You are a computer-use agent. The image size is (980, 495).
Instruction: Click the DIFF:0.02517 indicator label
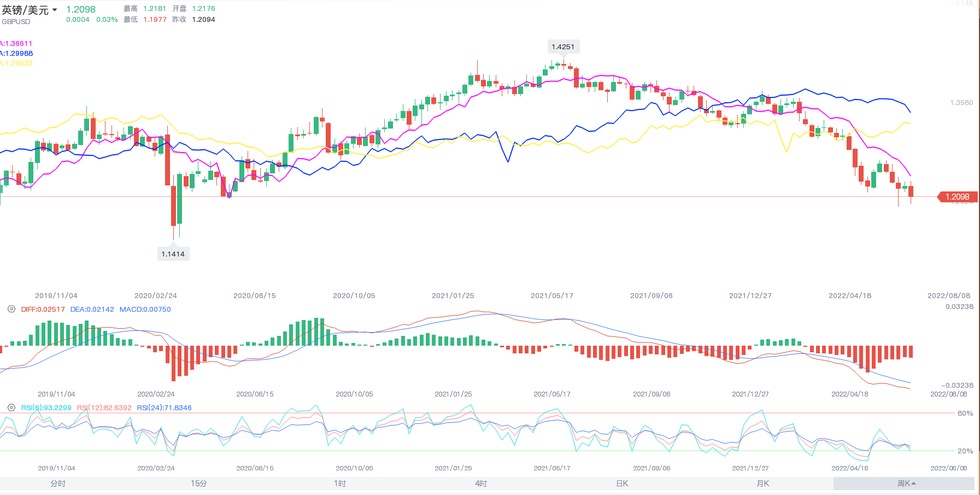43,309
